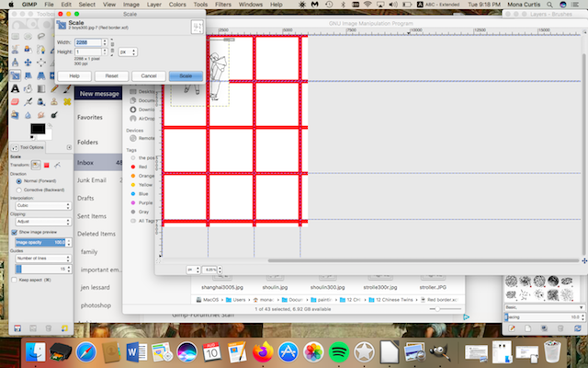Screen dimensions: 588x368
Task: Open the Interpolation Cubic dropdown
Action: (40, 206)
